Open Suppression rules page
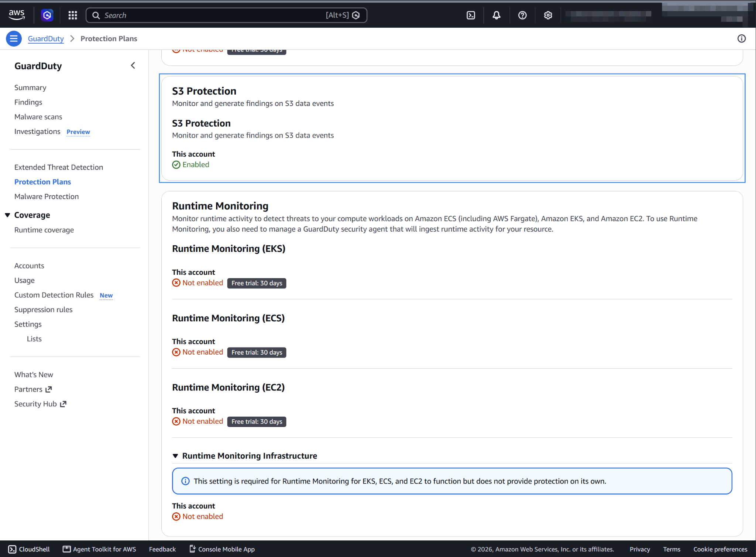This screenshot has width=756, height=557. (43, 310)
